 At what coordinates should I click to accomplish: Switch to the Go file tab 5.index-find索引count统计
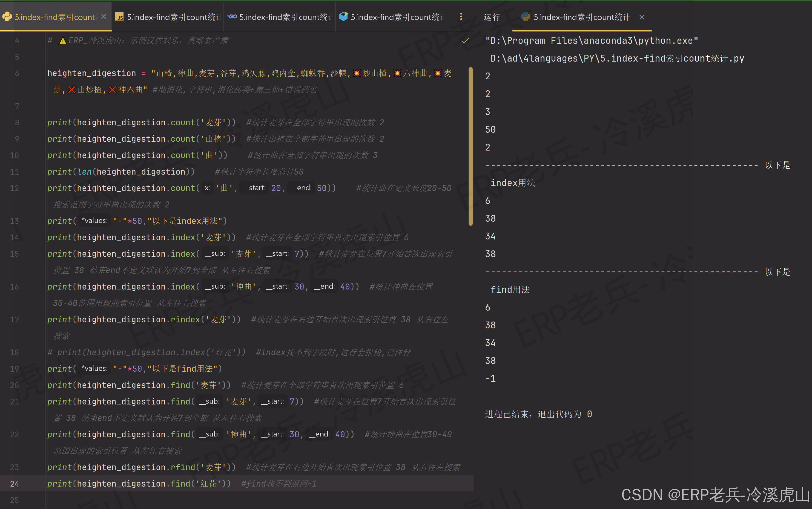279,17
